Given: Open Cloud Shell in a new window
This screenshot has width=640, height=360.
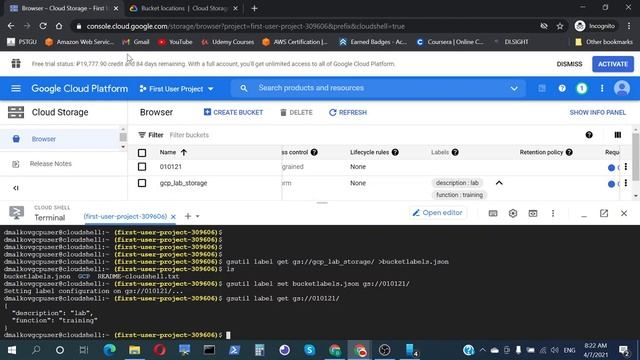Looking at the screenshot, I should coord(604,213).
